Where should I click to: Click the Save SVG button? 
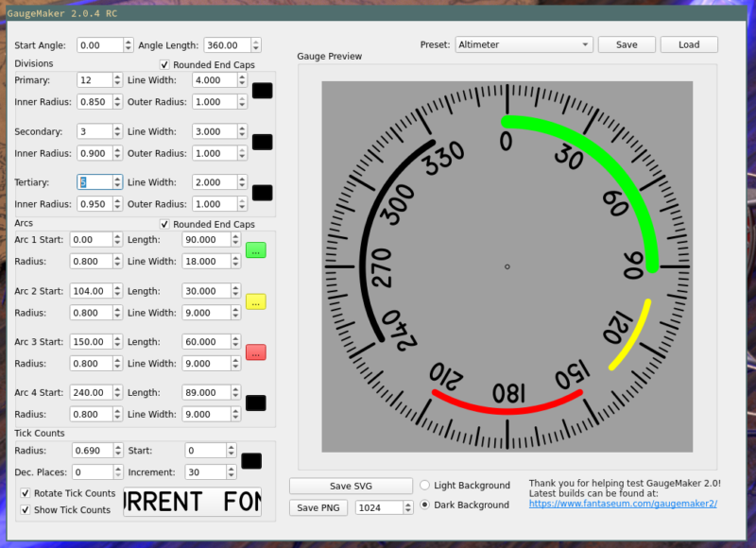pos(350,485)
